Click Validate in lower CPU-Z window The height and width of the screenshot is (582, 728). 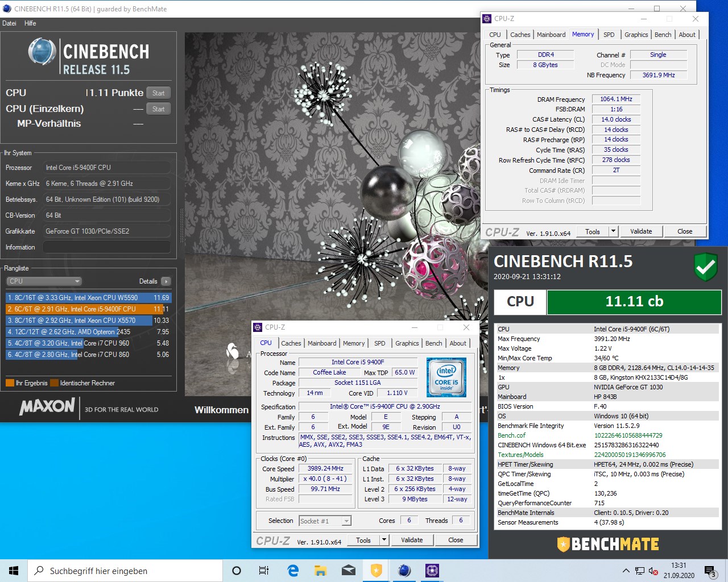click(x=412, y=540)
